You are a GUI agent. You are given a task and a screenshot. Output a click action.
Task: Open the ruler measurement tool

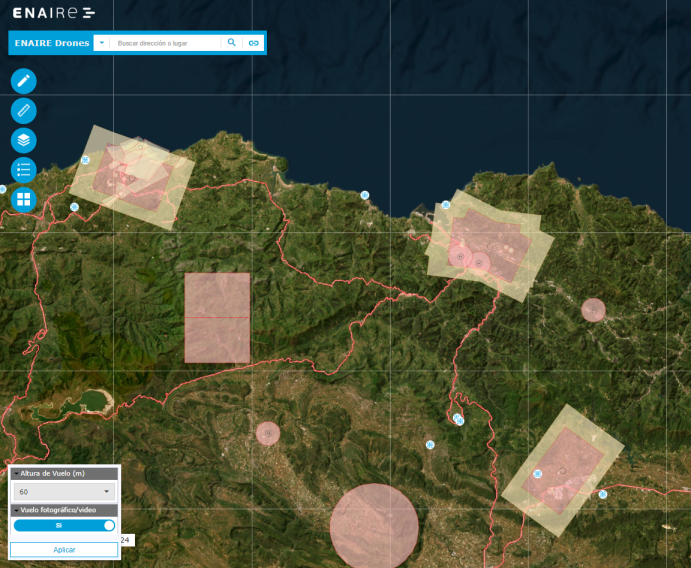[23, 111]
